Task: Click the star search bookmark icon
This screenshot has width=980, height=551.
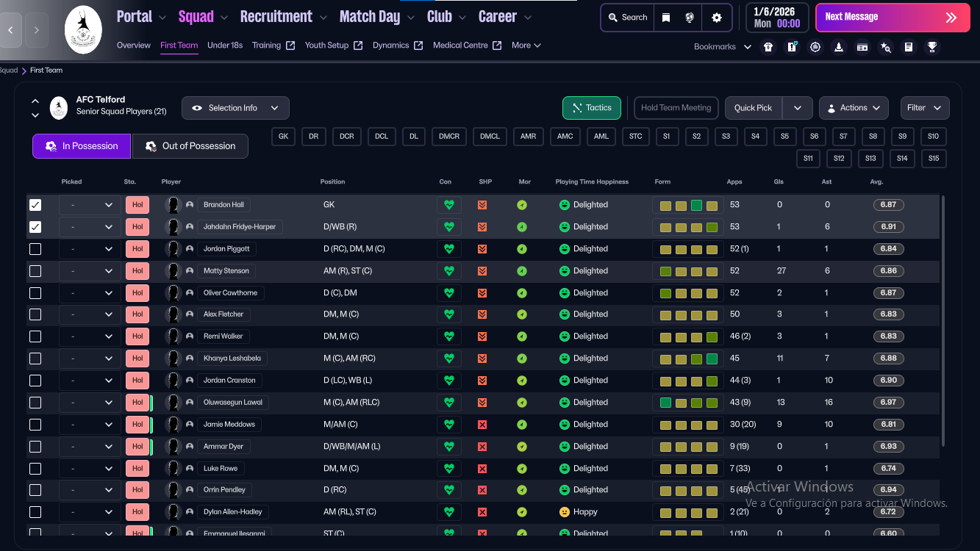Action: click(885, 47)
